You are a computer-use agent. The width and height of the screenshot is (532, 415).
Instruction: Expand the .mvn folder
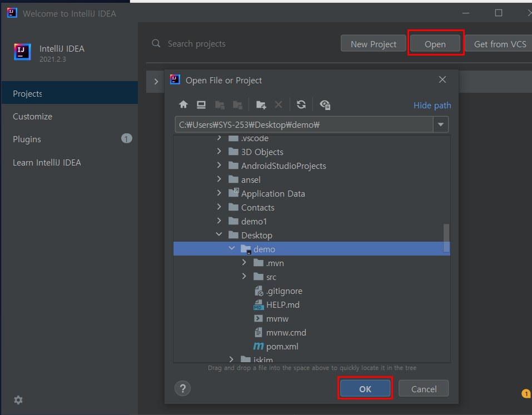(x=244, y=262)
